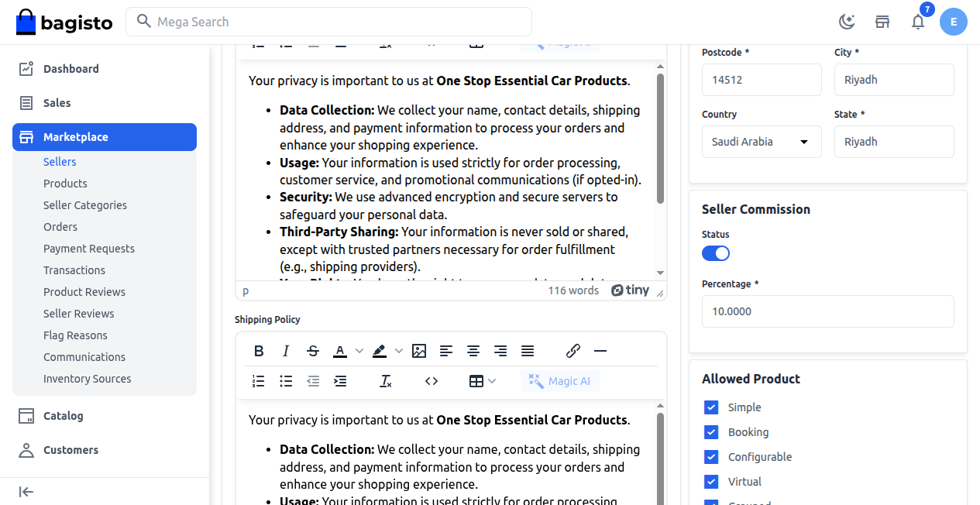Collapse the sidebar with the arrow icon
The width and height of the screenshot is (980, 505).
26,492
